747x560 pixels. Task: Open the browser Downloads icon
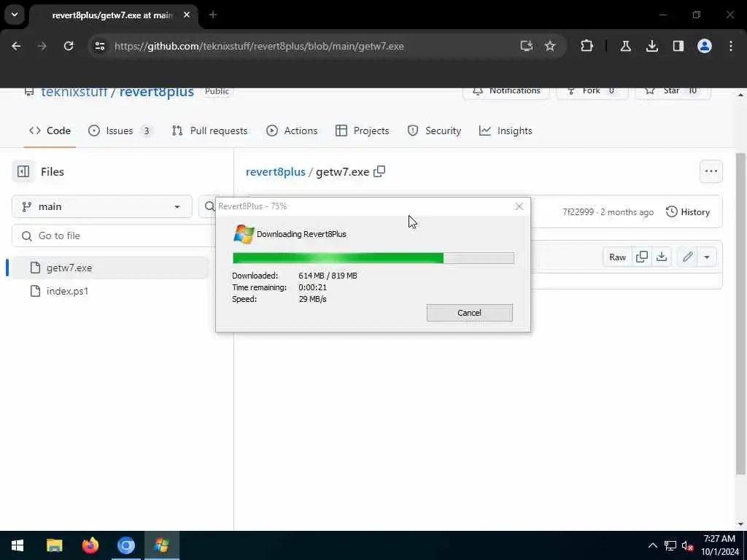point(651,46)
